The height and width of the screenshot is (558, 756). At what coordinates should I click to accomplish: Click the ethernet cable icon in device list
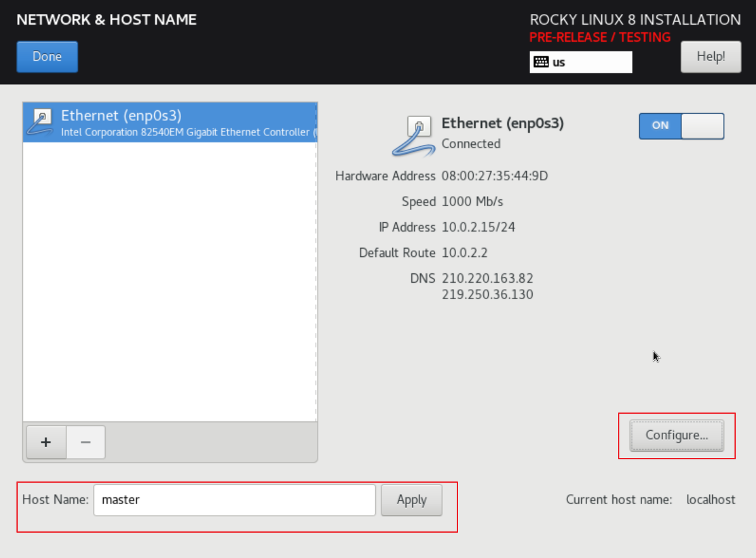tap(40, 122)
